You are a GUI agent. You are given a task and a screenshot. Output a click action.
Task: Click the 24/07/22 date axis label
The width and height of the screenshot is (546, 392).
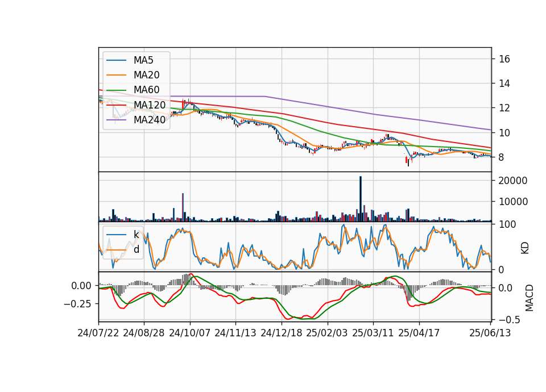pos(98,333)
